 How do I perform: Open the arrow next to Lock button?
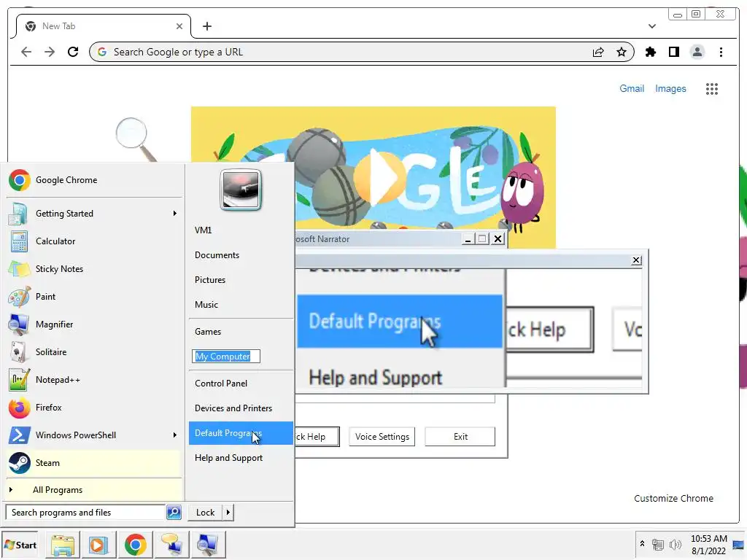coord(228,513)
